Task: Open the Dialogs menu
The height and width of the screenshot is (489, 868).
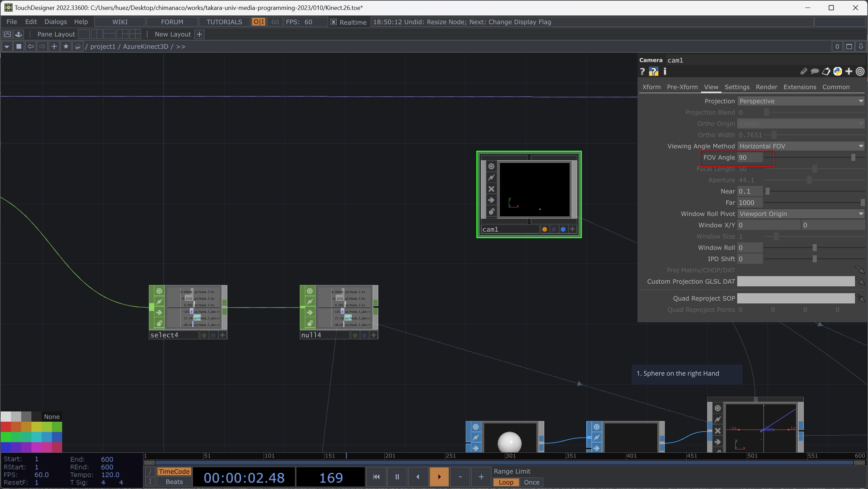Action: tap(56, 22)
